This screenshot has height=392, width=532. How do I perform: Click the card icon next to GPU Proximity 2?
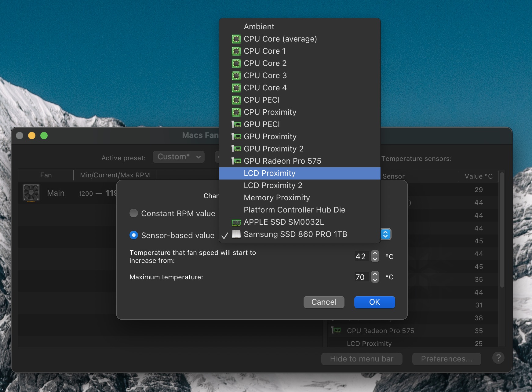pos(236,149)
